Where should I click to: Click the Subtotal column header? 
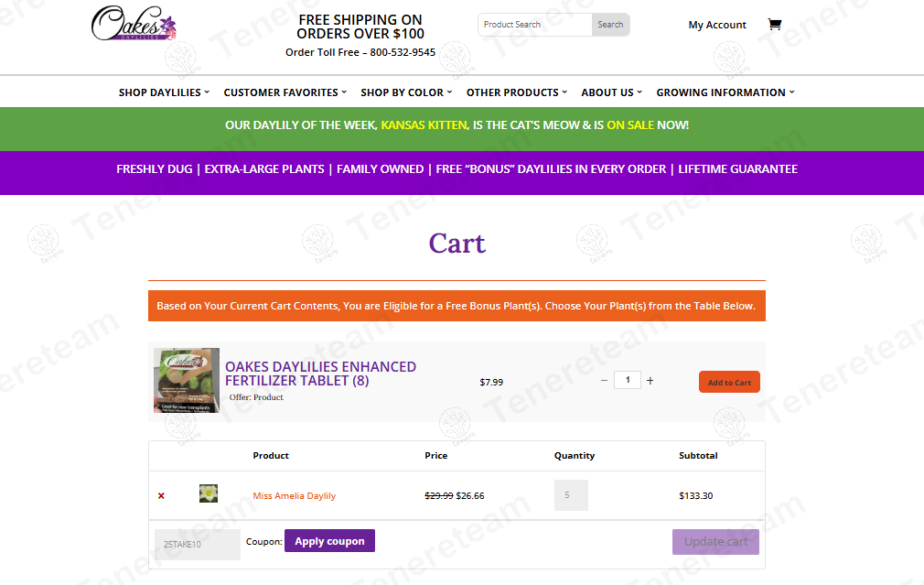click(x=698, y=455)
